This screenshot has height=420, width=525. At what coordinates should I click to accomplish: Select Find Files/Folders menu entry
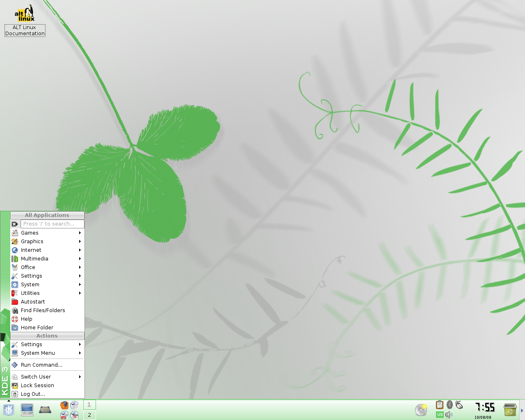coord(47,310)
